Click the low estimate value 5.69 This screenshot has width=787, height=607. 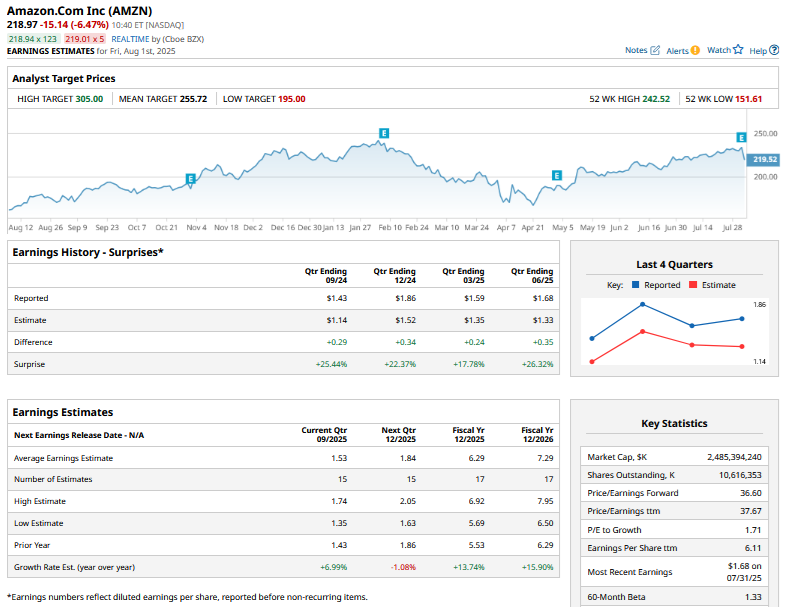(476, 523)
